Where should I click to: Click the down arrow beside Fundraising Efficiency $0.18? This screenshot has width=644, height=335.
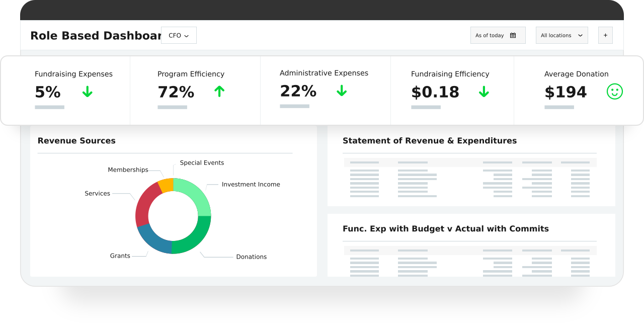484,92
